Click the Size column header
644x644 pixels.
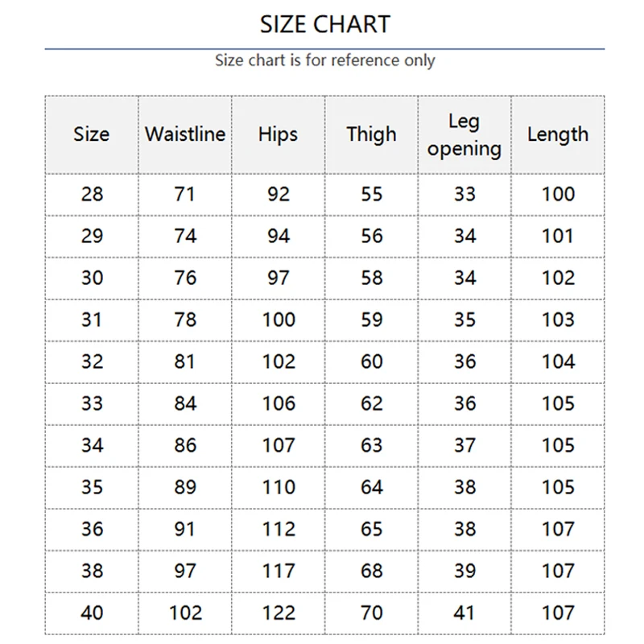pos(92,134)
